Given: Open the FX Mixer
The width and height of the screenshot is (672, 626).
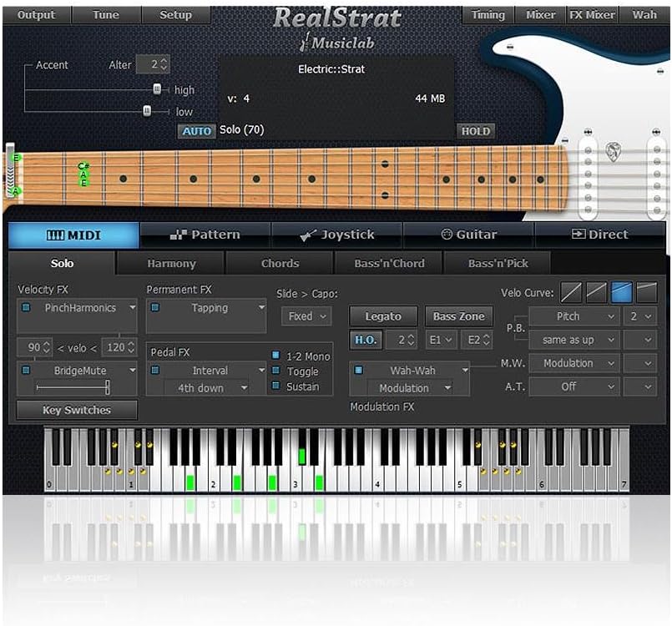Looking at the screenshot, I should pyautogui.click(x=591, y=14).
